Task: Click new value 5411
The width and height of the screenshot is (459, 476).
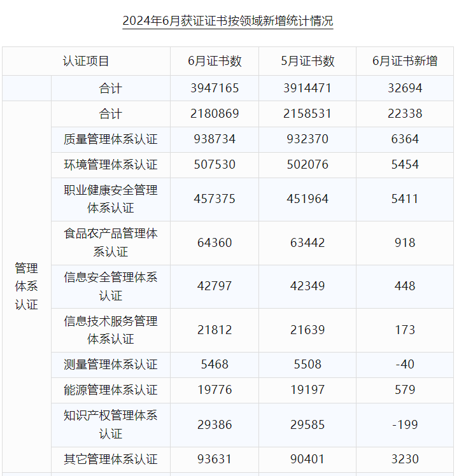Action: pos(405,199)
